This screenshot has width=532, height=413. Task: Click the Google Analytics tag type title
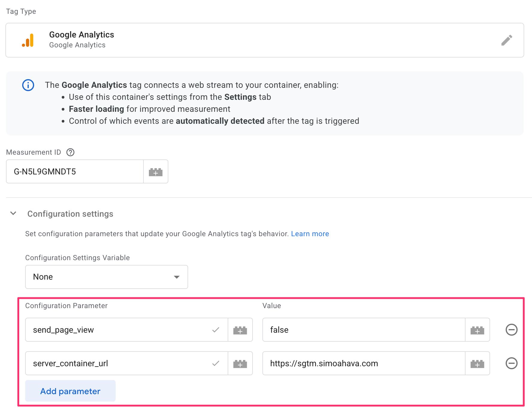(81, 35)
